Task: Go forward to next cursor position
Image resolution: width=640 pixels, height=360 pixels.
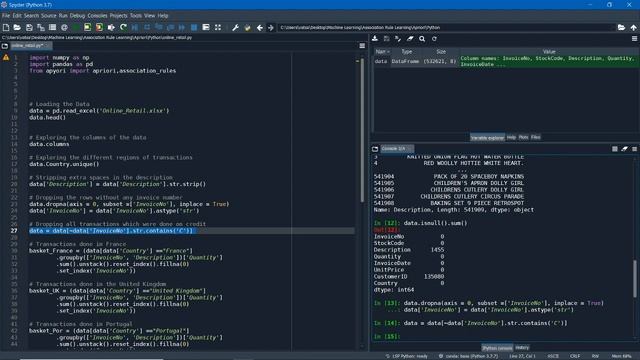Action: coord(271,27)
